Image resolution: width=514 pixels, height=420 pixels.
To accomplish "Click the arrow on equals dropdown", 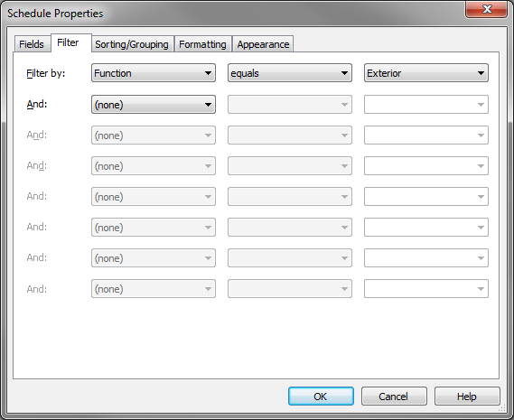I will [x=344, y=73].
